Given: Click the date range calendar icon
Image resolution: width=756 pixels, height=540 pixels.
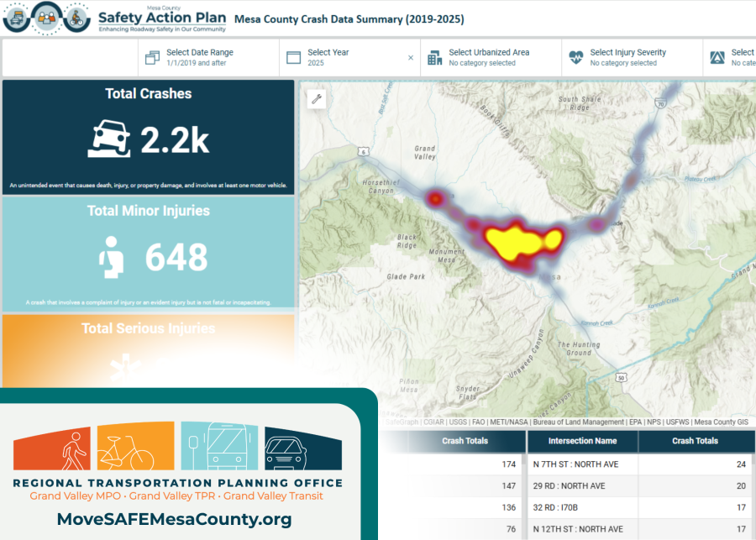Looking at the screenshot, I should click(x=152, y=58).
